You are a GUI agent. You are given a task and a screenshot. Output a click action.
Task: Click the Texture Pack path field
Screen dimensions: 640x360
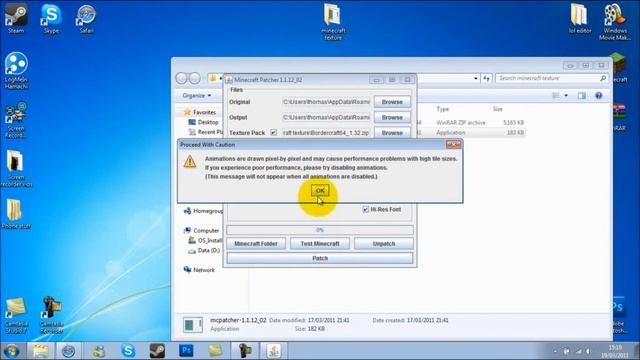pos(326,133)
